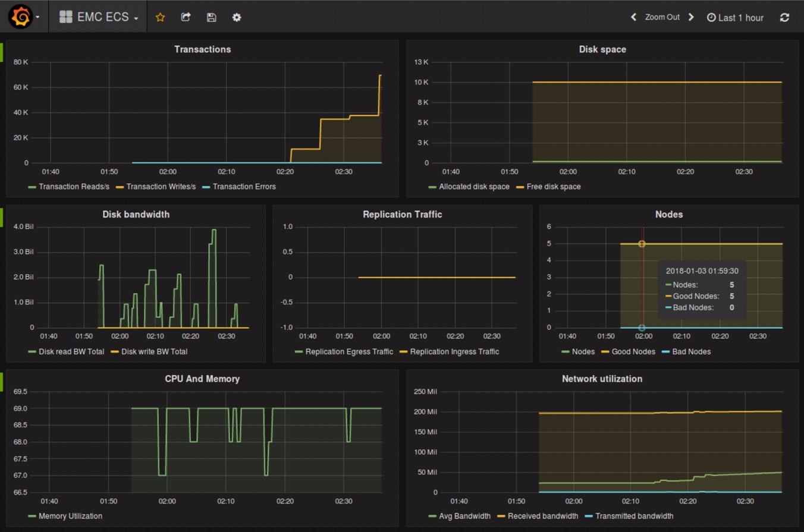Open the EMC ECS dashboard dropdown
804x532 pixels.
point(99,17)
